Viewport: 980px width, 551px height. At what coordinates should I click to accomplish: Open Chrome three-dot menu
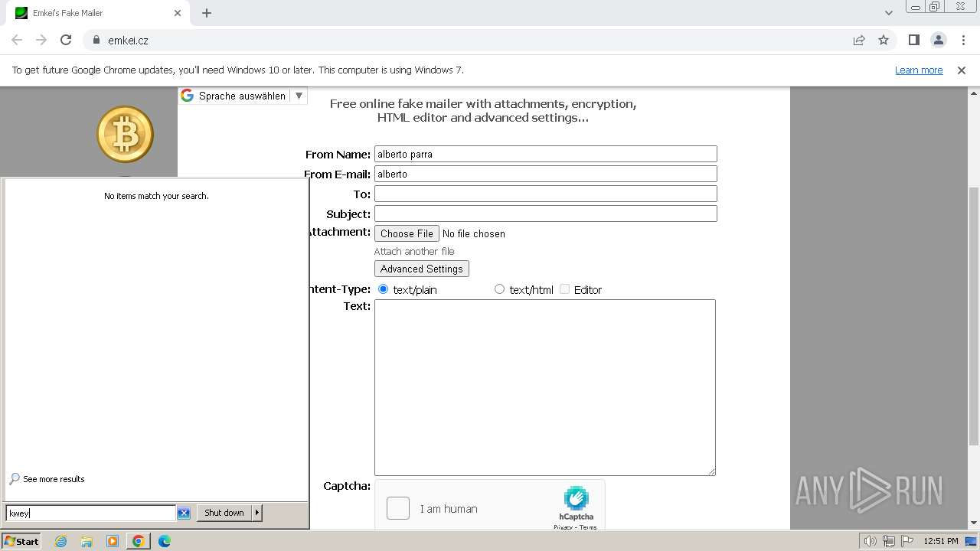[963, 40]
